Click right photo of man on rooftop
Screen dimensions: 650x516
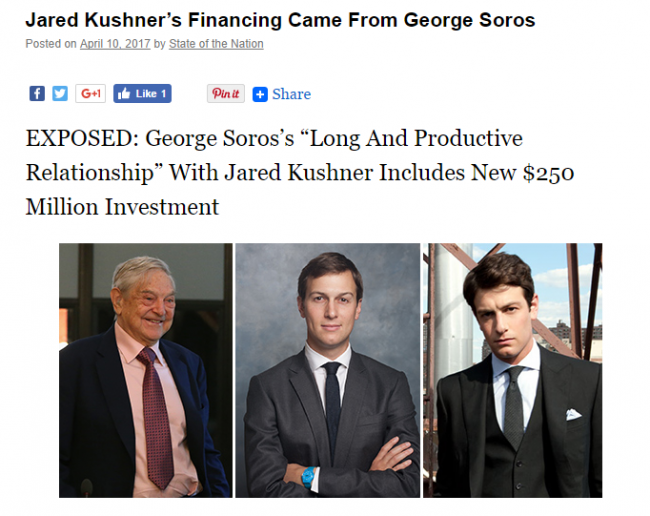(512, 370)
